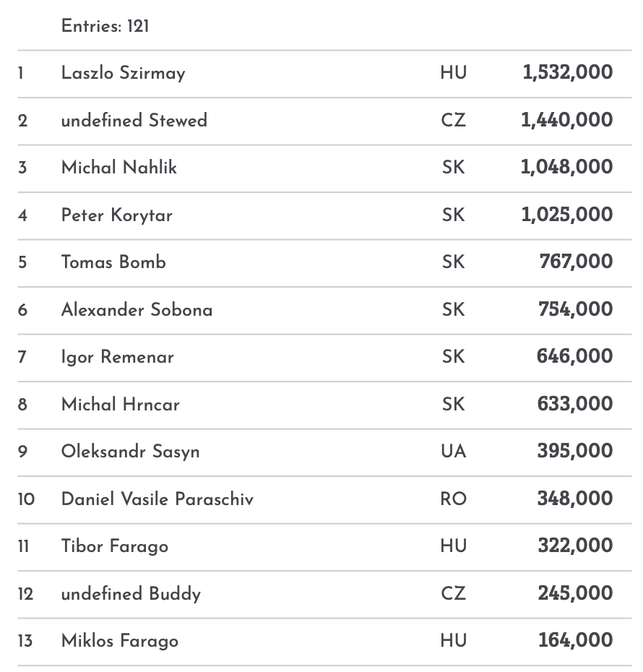The image size is (643, 672).
Task: Click Michal Nahlik in the chip counts
Action: click(x=118, y=168)
